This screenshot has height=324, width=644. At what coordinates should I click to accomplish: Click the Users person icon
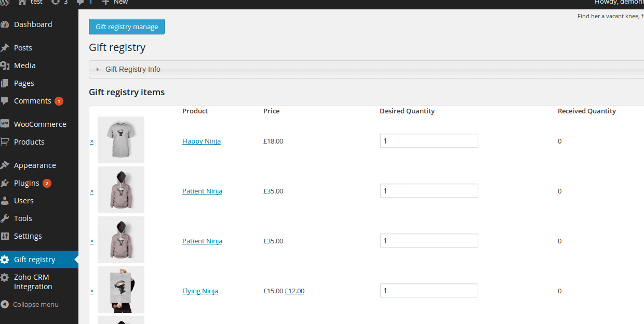(5, 201)
